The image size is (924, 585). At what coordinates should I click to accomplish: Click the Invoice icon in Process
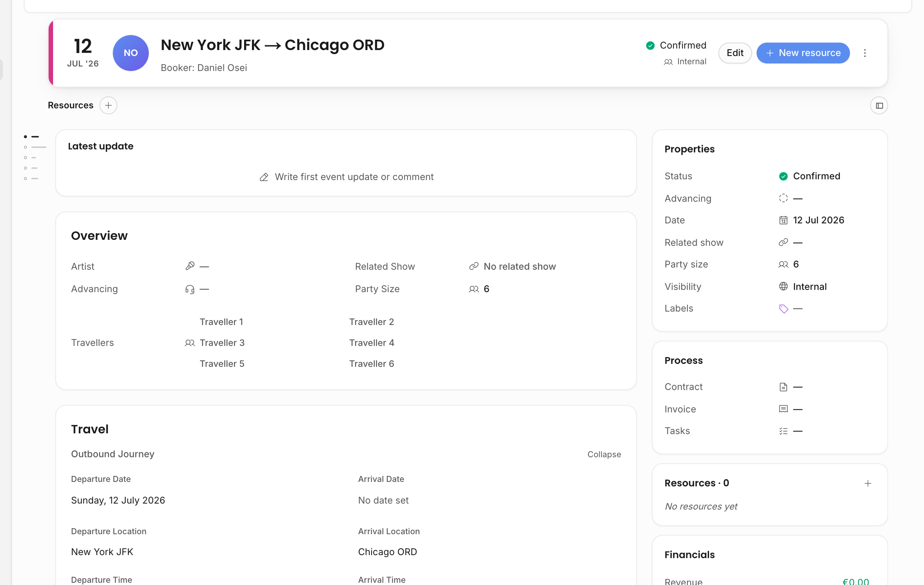point(783,409)
